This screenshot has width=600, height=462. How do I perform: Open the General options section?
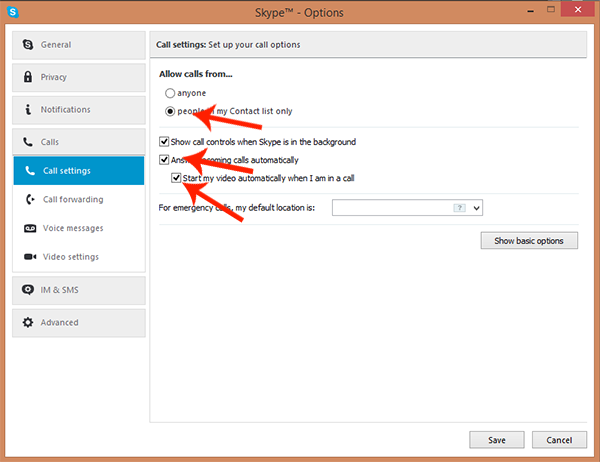coord(79,45)
